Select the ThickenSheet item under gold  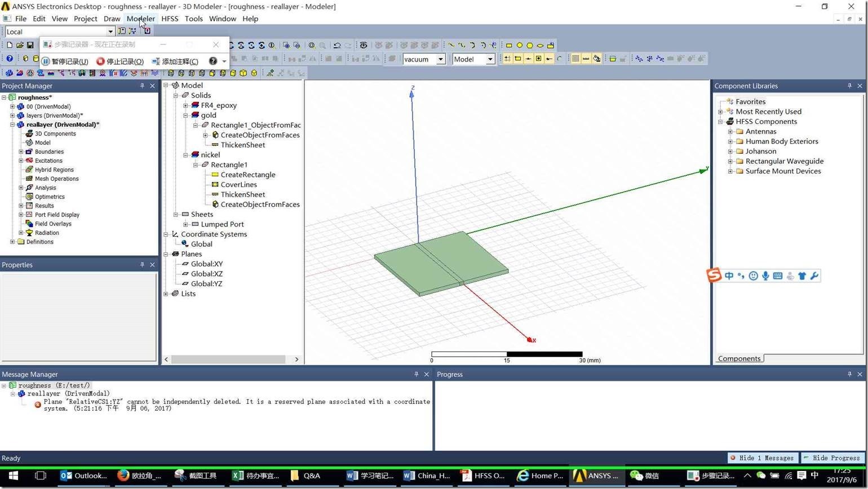pos(243,145)
